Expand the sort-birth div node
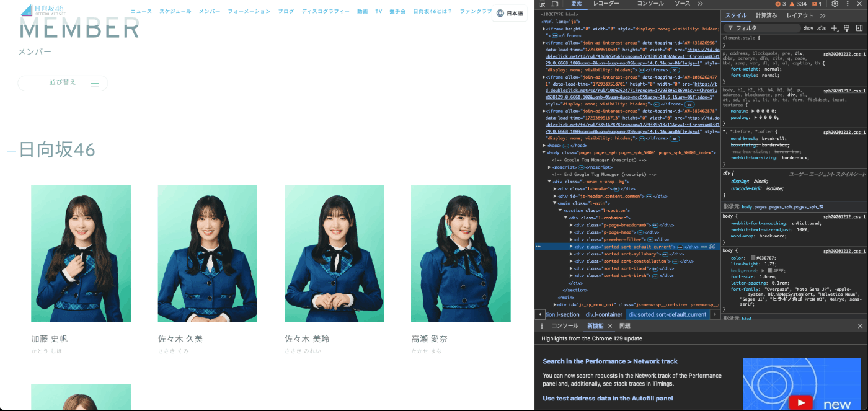868x411 pixels. point(571,275)
